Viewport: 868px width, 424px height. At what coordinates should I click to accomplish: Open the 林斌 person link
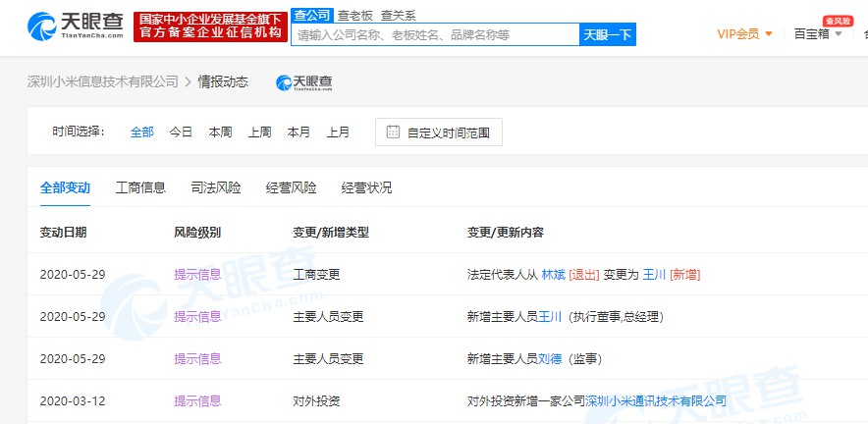click(553, 275)
